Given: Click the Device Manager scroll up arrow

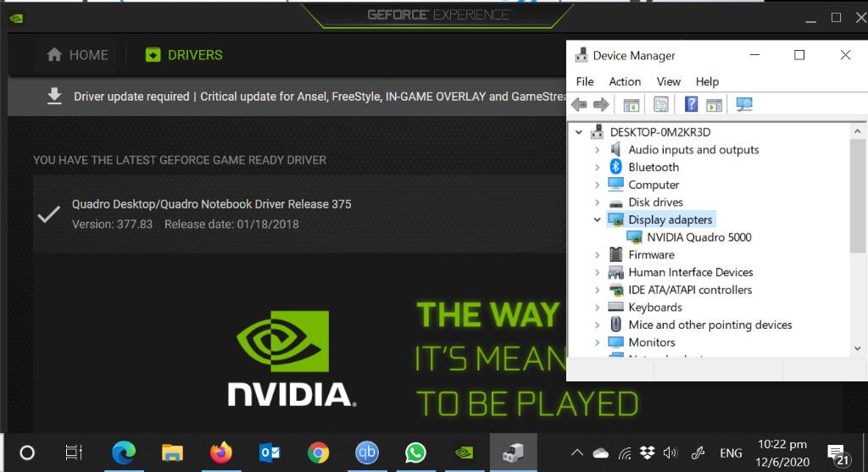Looking at the screenshot, I should pyautogui.click(x=858, y=131).
